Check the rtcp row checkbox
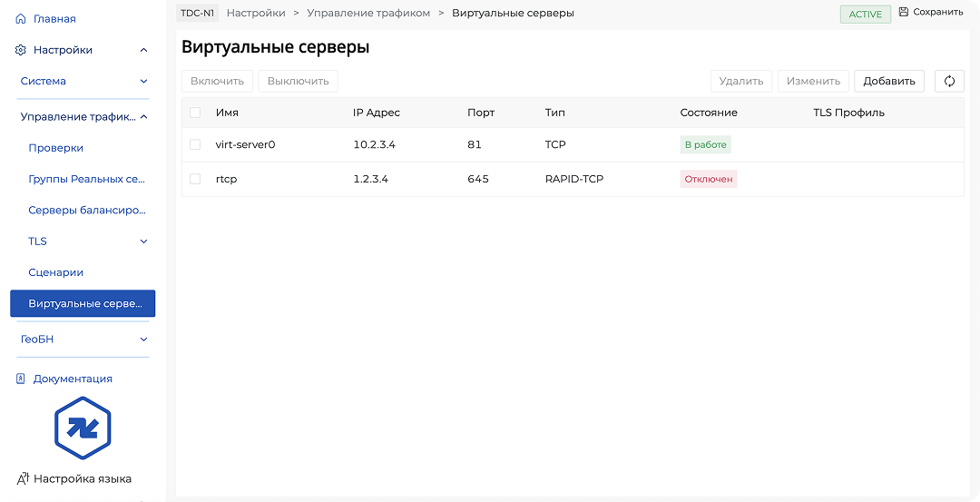The width and height of the screenshot is (980, 502). pos(195,179)
